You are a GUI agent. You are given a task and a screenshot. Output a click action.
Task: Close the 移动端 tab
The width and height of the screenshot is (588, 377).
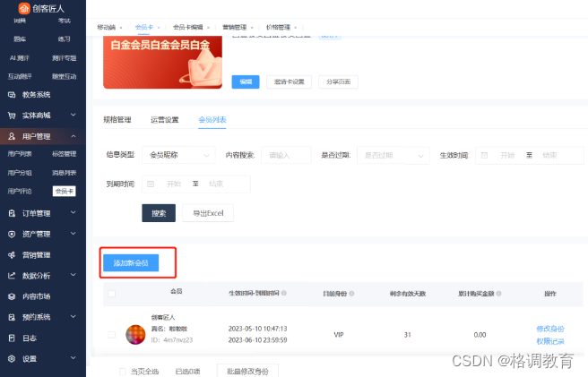(121, 28)
